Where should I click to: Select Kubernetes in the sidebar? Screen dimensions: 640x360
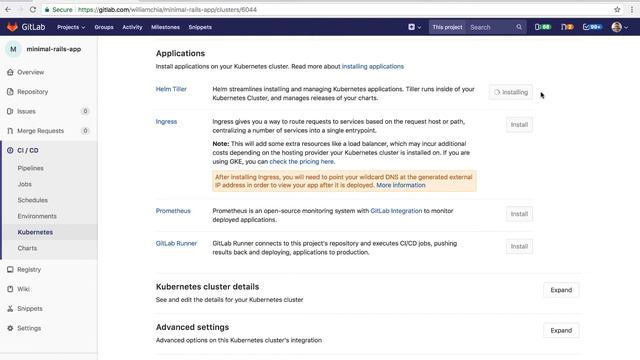pos(35,232)
